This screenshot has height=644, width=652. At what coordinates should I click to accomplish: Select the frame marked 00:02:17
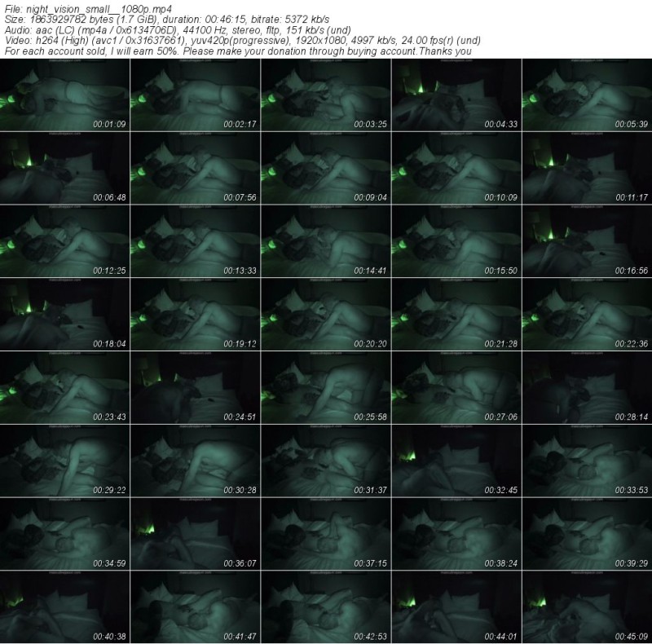pos(196,97)
